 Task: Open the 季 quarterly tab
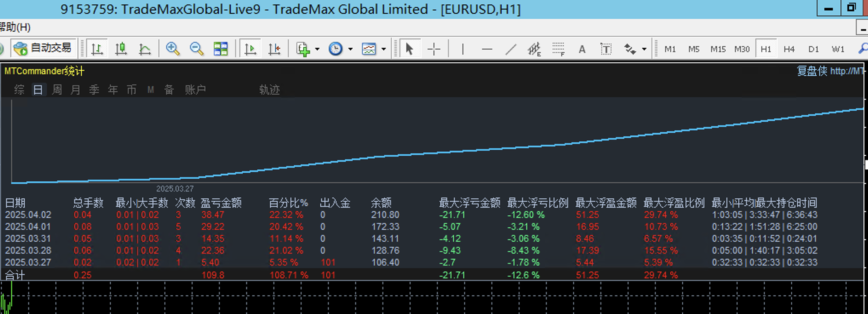[x=94, y=90]
